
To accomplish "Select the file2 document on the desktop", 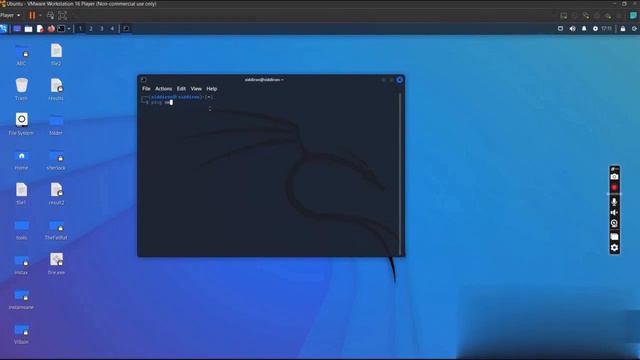I will (x=56, y=56).
